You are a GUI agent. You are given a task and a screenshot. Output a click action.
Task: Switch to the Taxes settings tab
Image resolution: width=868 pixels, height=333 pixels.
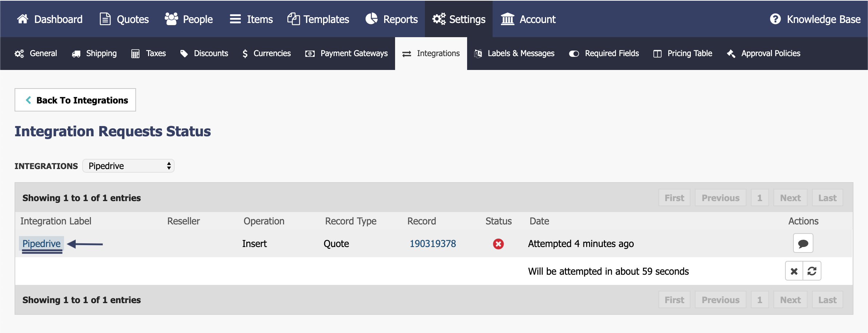148,54
